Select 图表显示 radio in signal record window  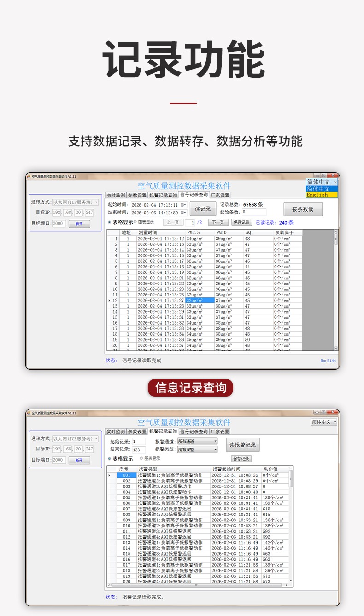coord(135,222)
